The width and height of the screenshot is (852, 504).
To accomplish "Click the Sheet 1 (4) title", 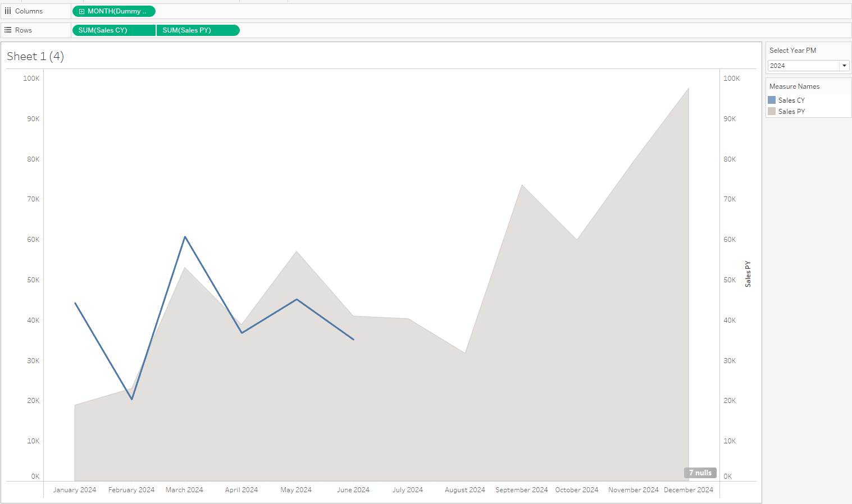I will tap(35, 56).
